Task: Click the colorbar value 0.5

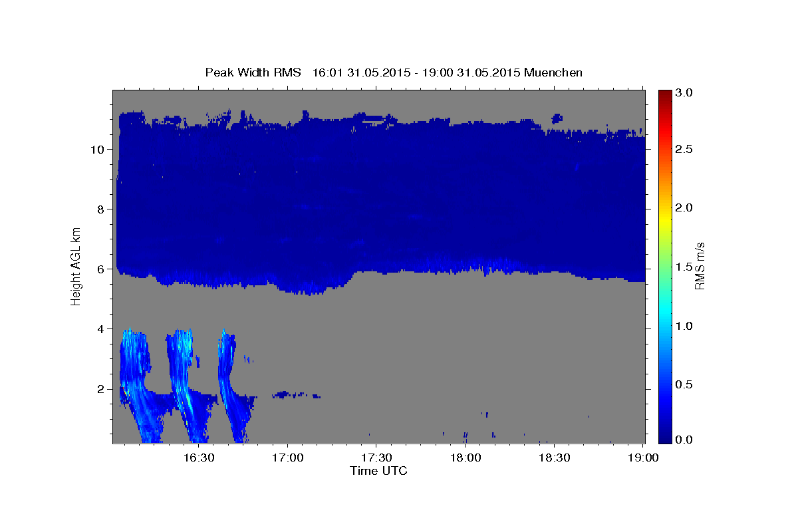Action: [x=684, y=384]
